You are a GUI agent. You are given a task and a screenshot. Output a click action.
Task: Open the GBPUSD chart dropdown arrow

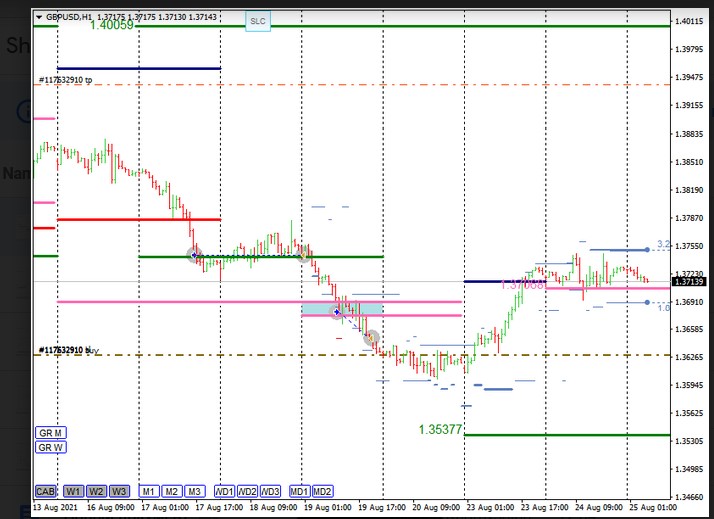(39, 18)
